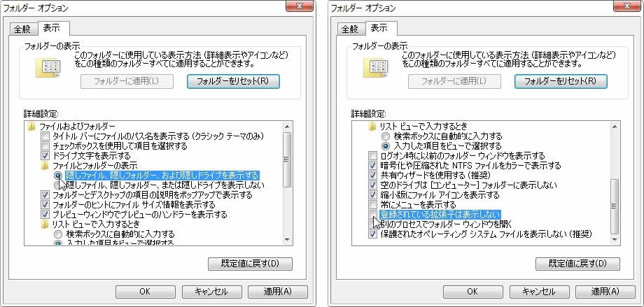Uncheck 暗号化や圧縮された NTFS ファイルをカラーで表示する
This screenshot has width=644, height=307.
tap(373, 166)
